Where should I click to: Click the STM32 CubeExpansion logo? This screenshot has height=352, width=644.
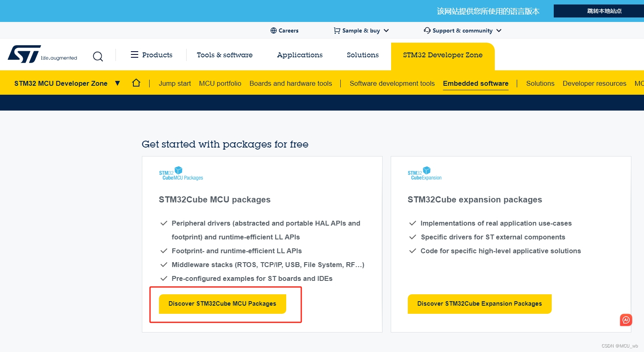pos(424,174)
